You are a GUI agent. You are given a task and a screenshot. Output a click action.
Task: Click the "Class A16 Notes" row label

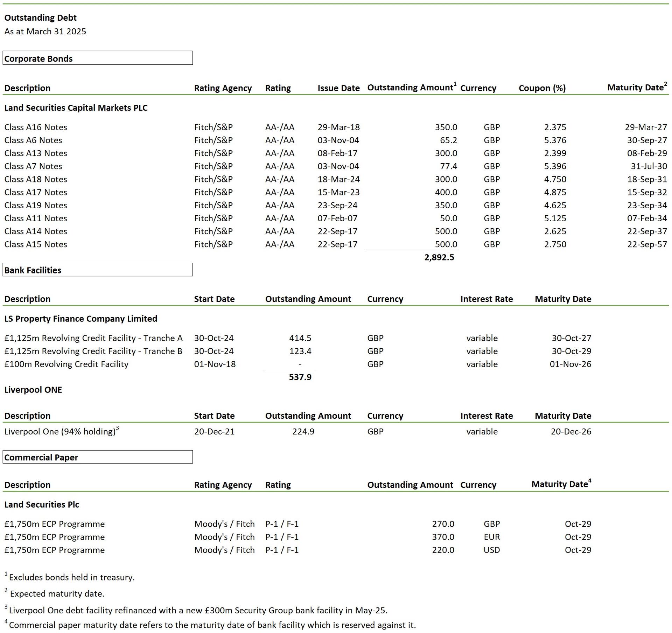click(x=36, y=127)
